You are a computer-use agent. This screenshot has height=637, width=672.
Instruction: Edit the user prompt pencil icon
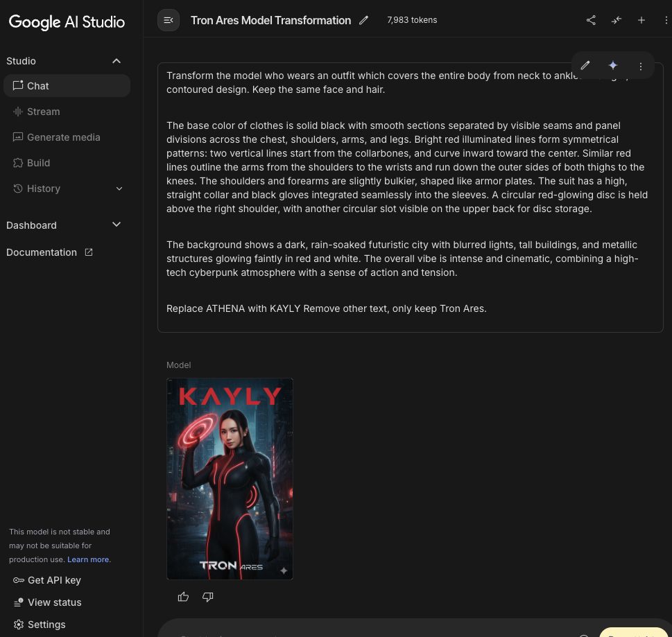coord(585,66)
